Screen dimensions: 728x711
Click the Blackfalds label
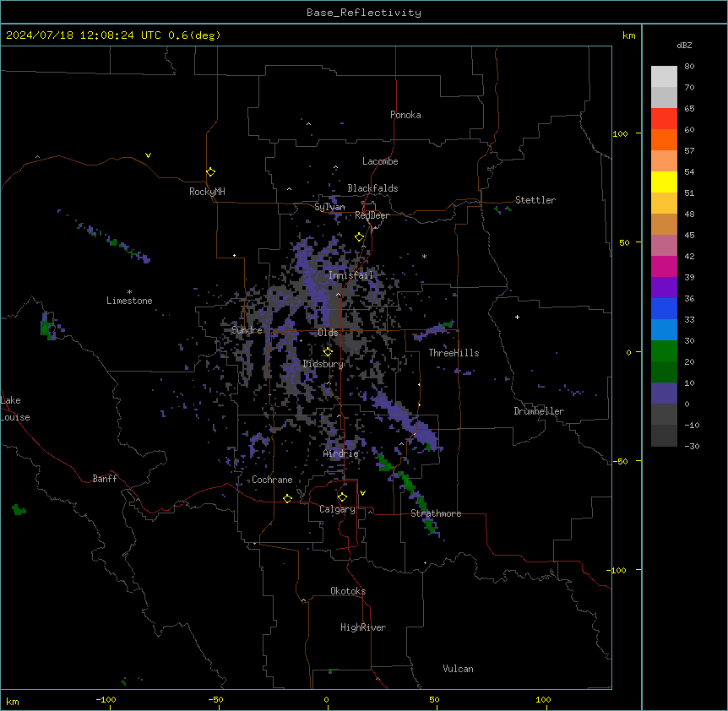[x=372, y=188]
